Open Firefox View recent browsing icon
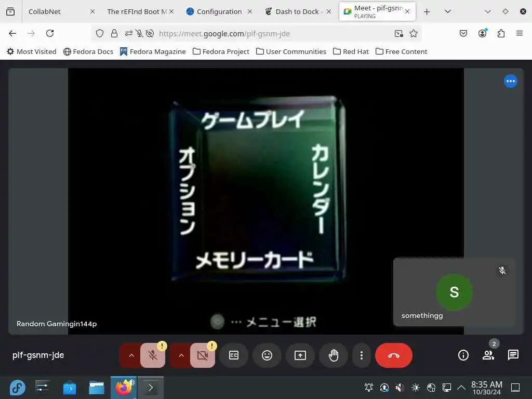Viewport: 532px width, 399px height. pyautogui.click(x=10, y=11)
